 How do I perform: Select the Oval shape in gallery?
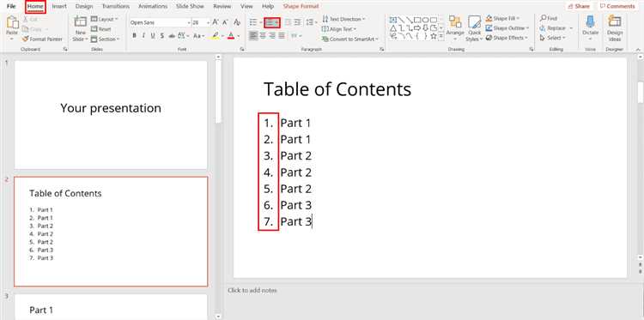426,20
